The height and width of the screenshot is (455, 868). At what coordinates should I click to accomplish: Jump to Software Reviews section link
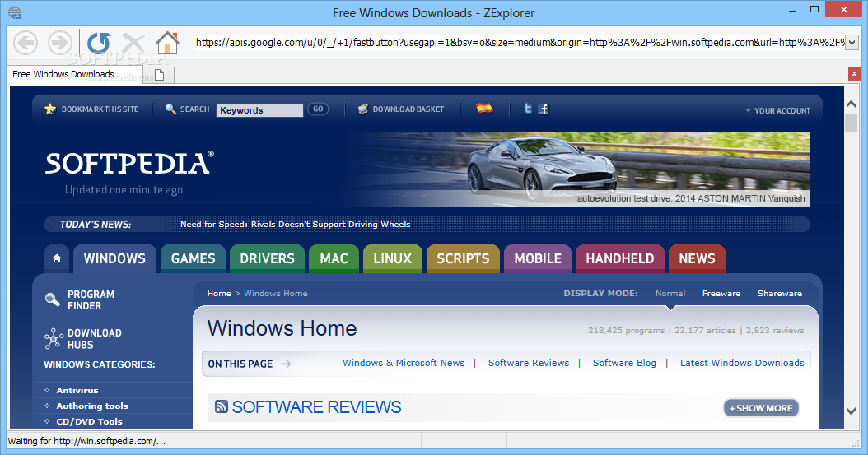(528, 363)
